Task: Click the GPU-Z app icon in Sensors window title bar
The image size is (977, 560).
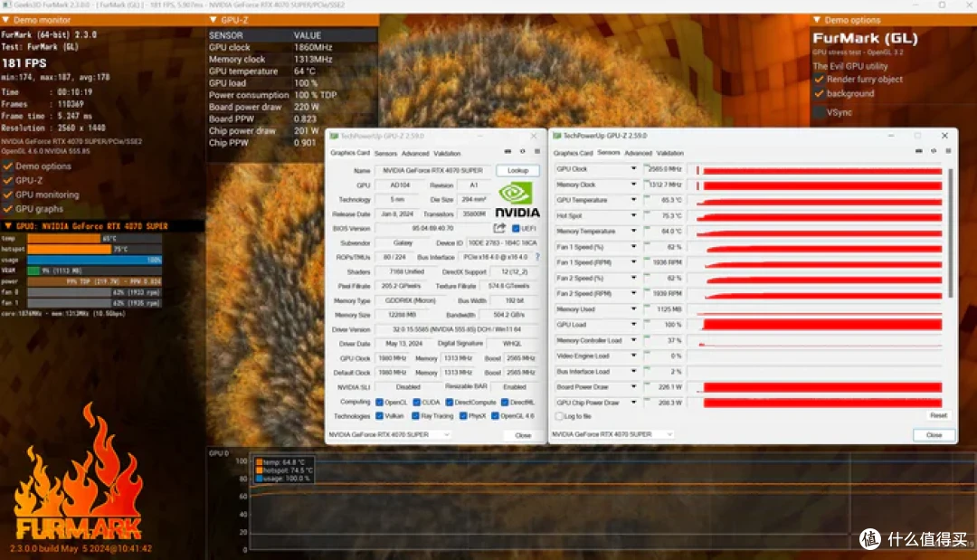Action: (x=557, y=135)
